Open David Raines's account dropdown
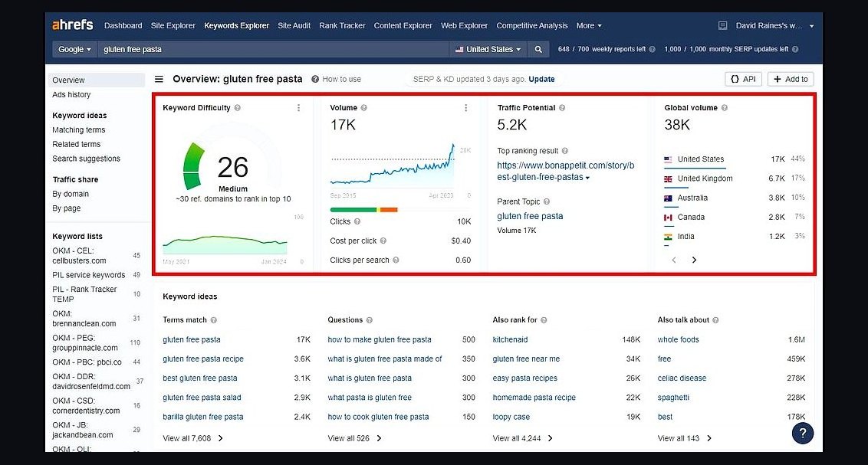The image size is (868, 465). pyautogui.click(x=774, y=25)
